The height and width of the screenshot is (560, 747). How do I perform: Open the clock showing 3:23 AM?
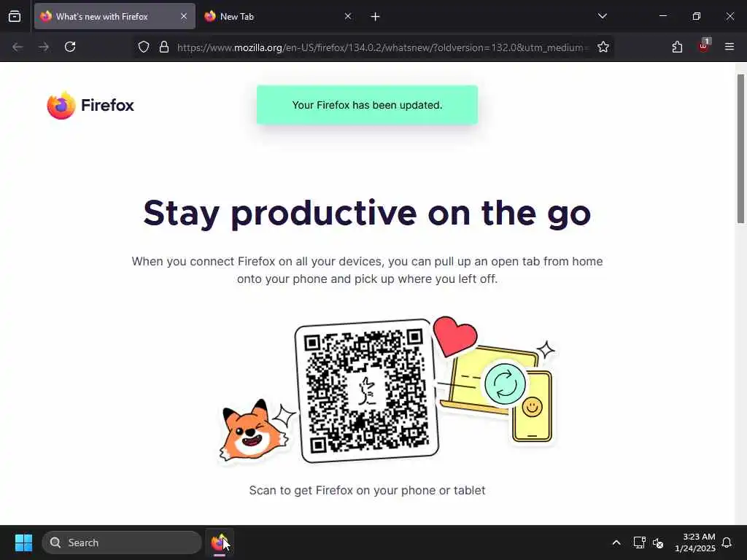pyautogui.click(x=694, y=542)
